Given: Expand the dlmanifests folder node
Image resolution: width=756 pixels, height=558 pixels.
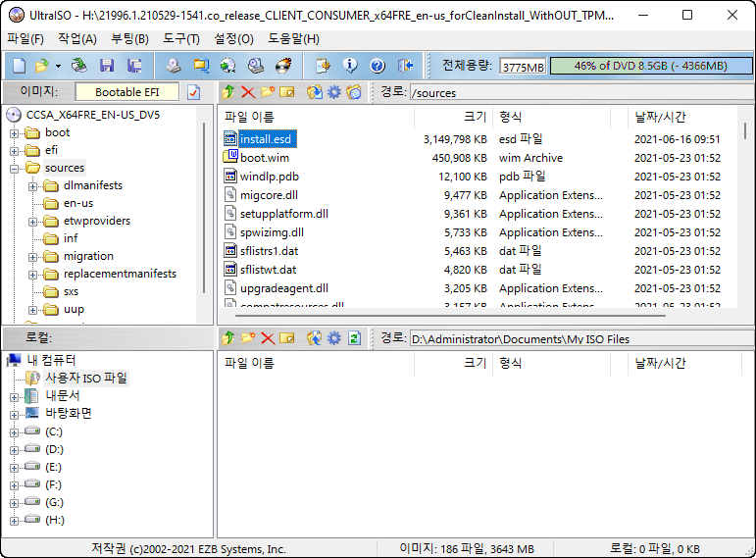Looking at the screenshot, I should [32, 186].
